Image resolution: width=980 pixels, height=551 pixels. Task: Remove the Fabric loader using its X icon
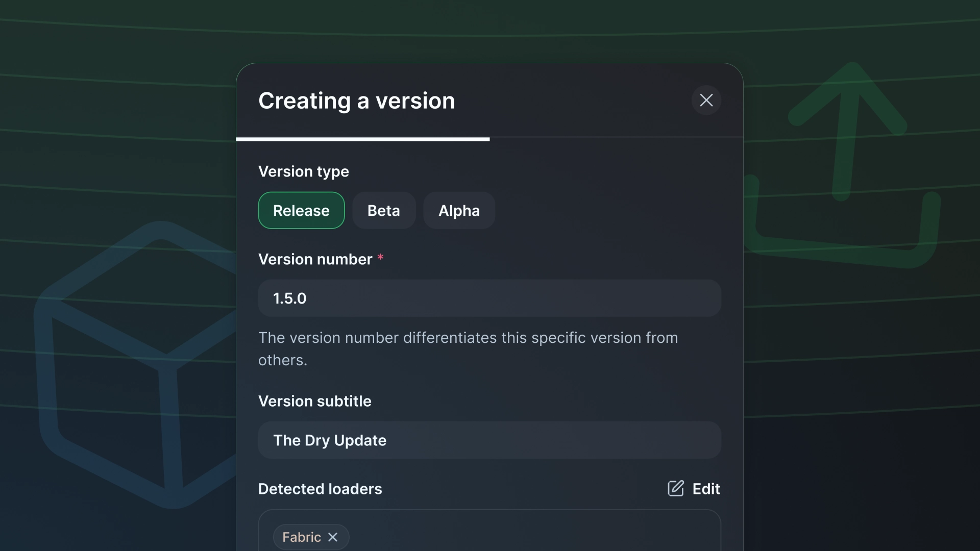coord(333,537)
